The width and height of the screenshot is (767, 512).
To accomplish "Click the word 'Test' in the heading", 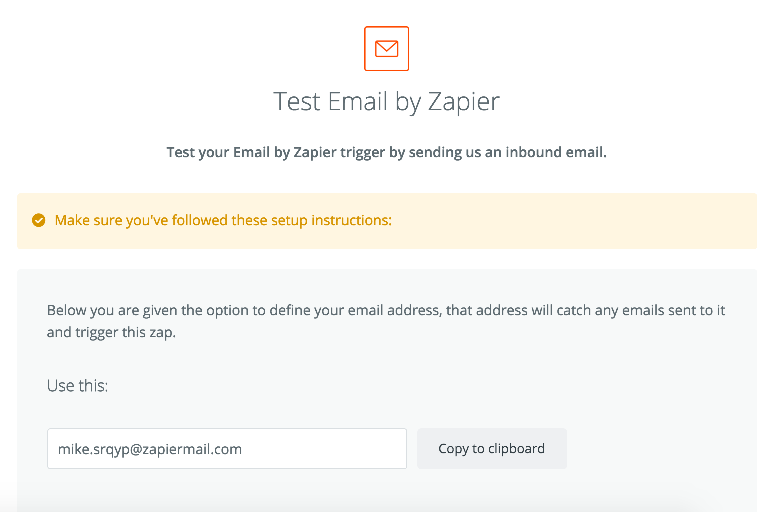I will coord(297,102).
